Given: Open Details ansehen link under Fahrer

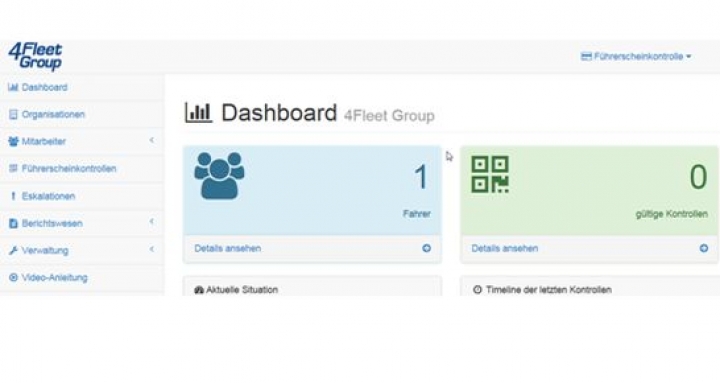Looking at the screenshot, I should click(228, 248).
